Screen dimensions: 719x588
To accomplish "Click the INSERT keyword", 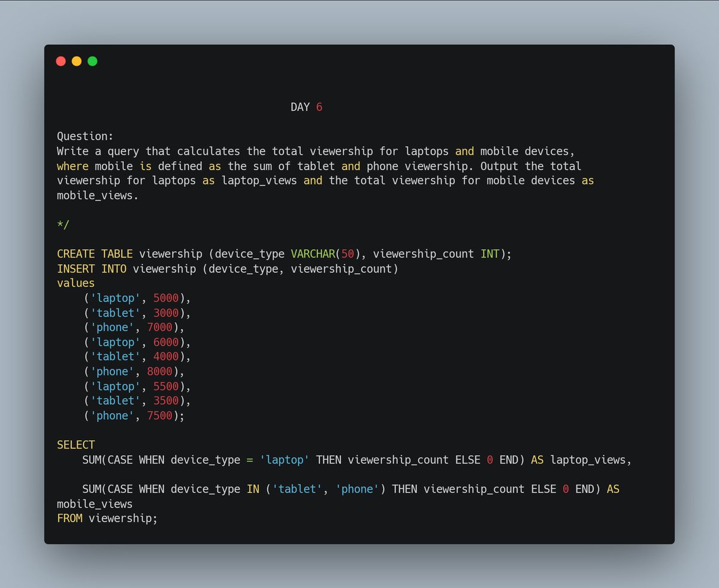I will coord(75,269).
